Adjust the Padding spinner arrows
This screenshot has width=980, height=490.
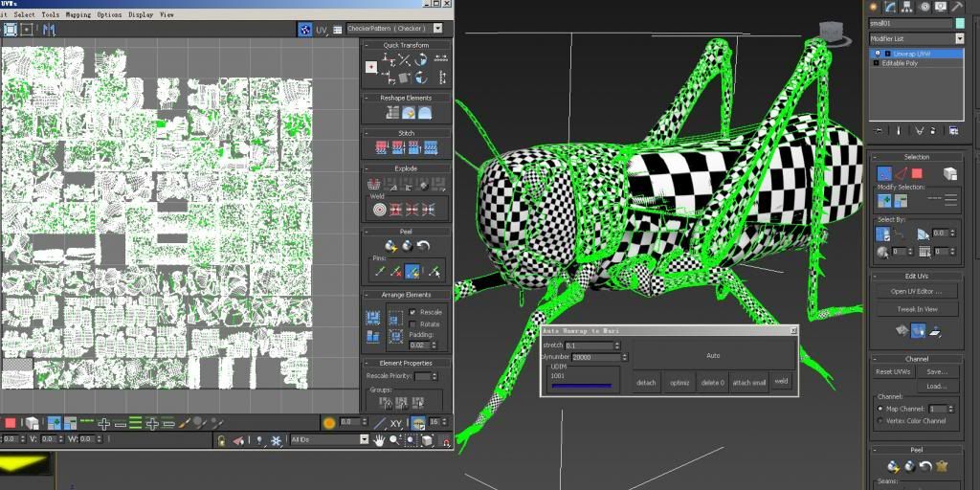pos(434,345)
